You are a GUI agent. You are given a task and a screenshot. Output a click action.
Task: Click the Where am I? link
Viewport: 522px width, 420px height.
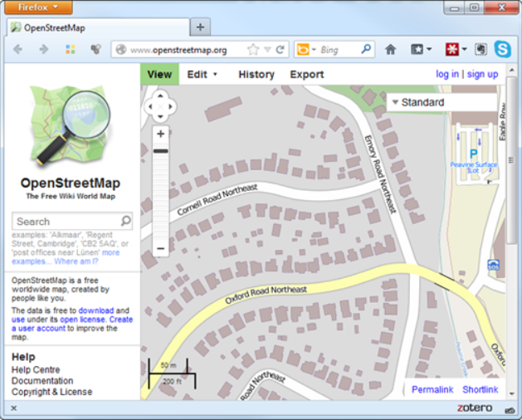point(76,261)
